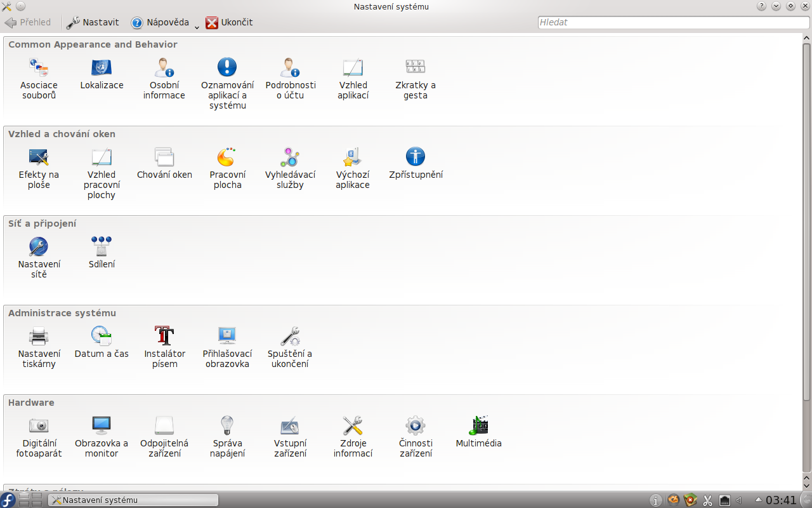Open Výchozí aplikace settings
Image resolution: width=812 pixels, height=508 pixels.
click(x=353, y=168)
